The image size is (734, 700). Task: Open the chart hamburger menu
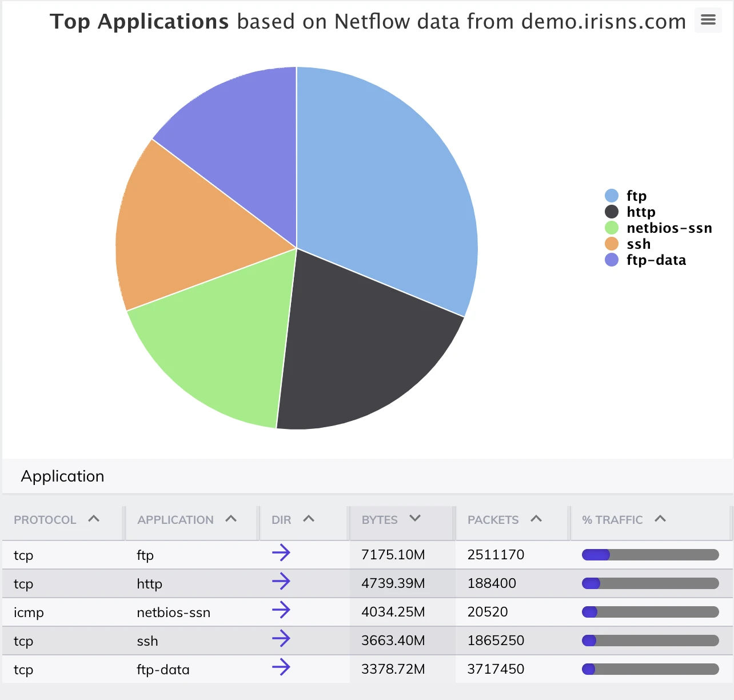pyautogui.click(x=708, y=20)
